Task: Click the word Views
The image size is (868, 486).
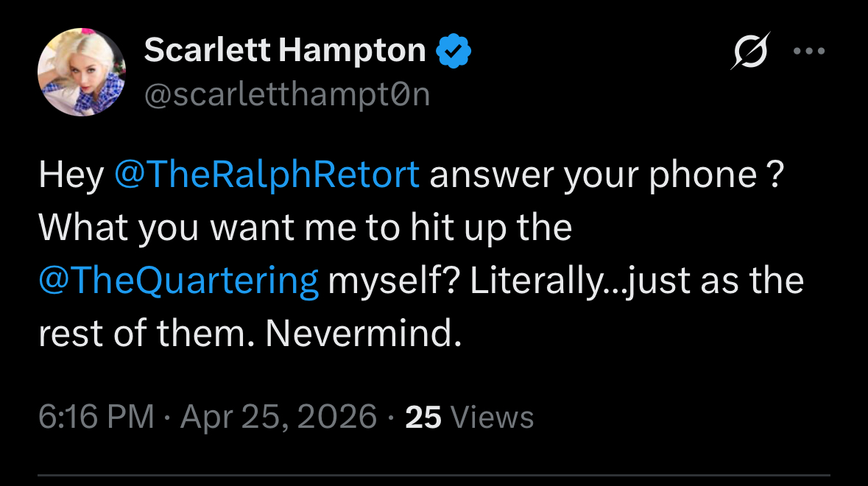Action: click(492, 418)
